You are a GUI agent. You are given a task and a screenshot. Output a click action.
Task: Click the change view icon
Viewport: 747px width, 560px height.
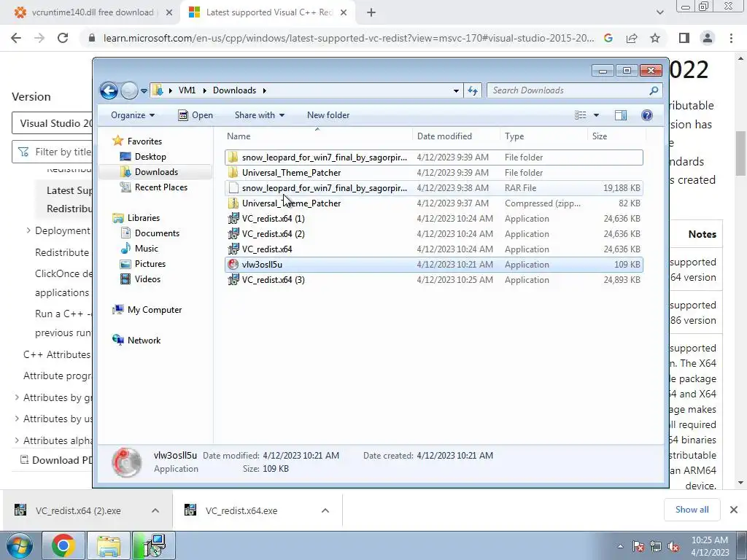click(x=580, y=115)
